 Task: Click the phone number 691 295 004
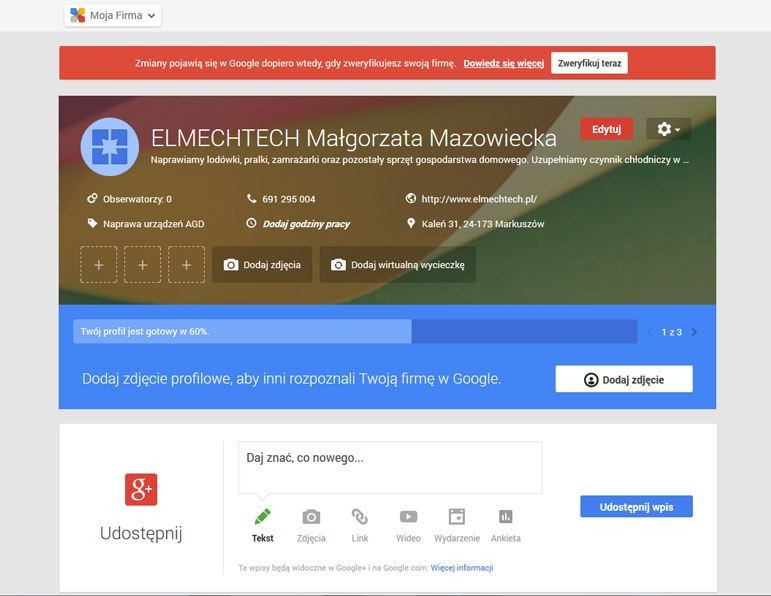289,199
